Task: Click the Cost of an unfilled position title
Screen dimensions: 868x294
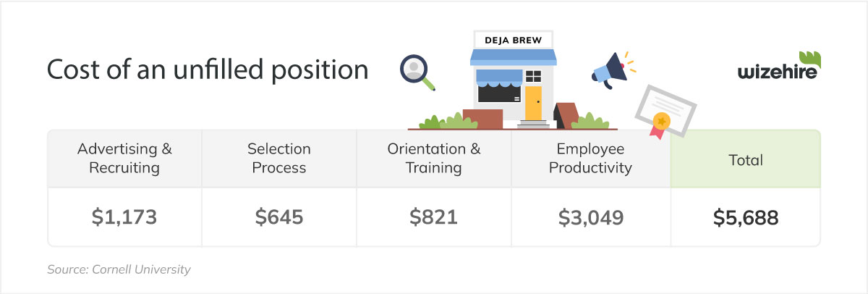Action: [x=208, y=70]
